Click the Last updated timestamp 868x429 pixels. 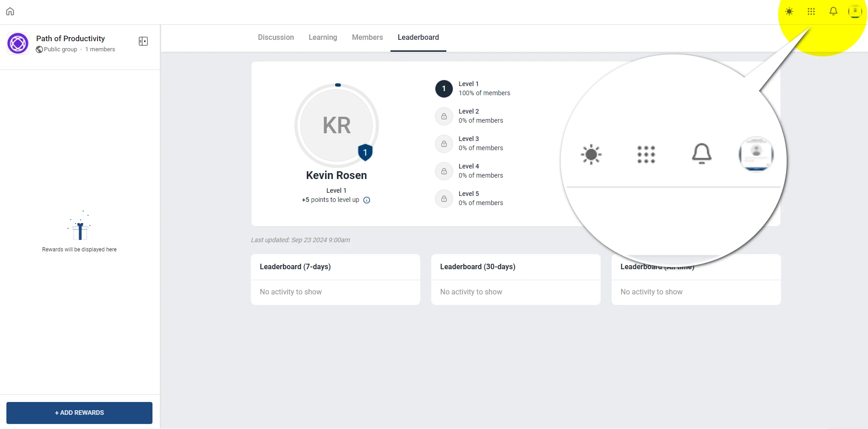click(300, 240)
